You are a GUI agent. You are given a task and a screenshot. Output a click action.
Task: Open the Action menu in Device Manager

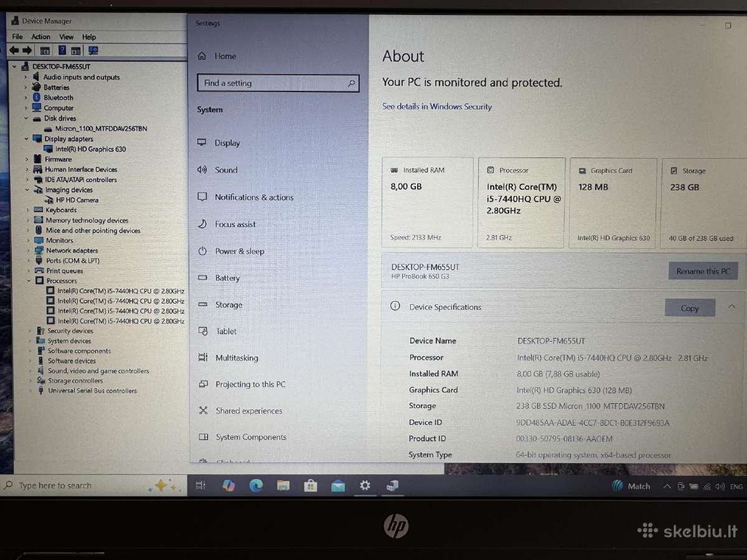tap(41, 37)
